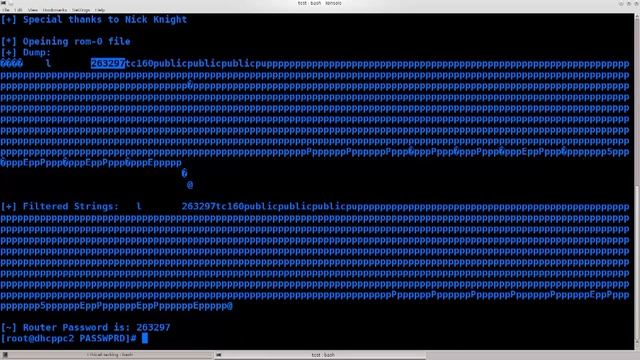640x360 pixels.
Task: Click the terminal icon on the inactive bash tab
Action: tap(5, 355)
